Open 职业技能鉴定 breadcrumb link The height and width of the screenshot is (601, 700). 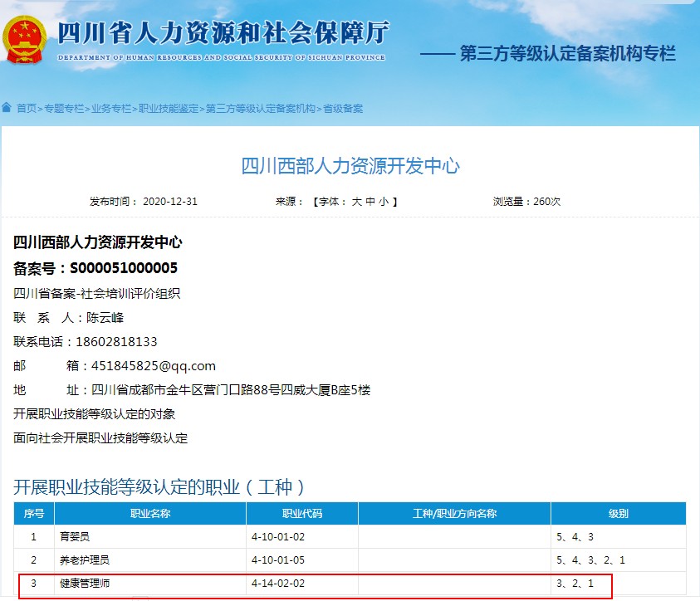click(x=169, y=109)
